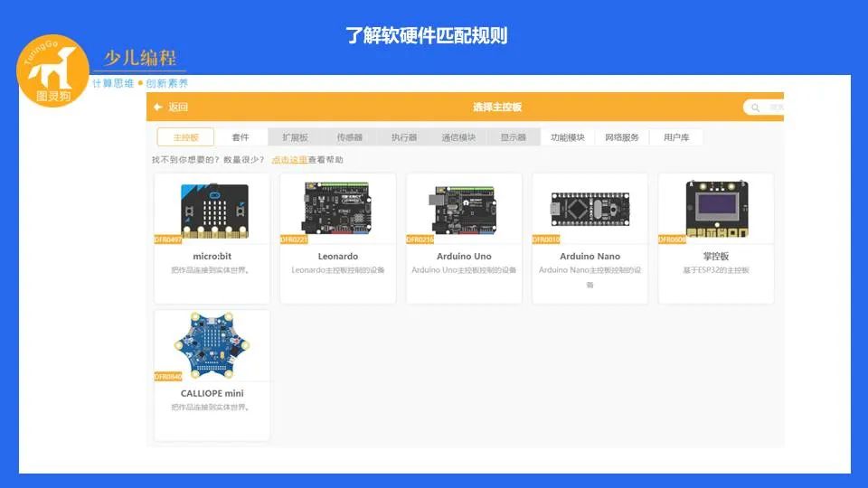This screenshot has width=868, height=488.
Task: Switch to the 功能模块 tab
Action: click(568, 137)
